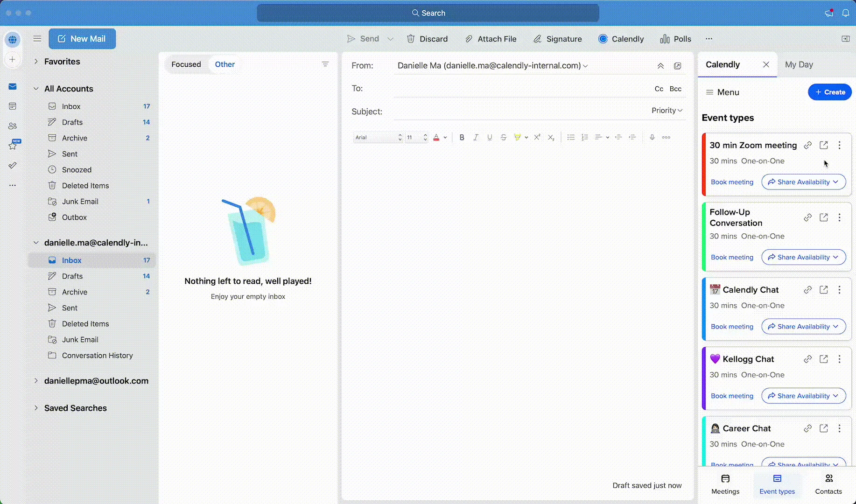Image resolution: width=856 pixels, height=504 pixels.
Task: Insert a bulleted list
Action: 570,137
